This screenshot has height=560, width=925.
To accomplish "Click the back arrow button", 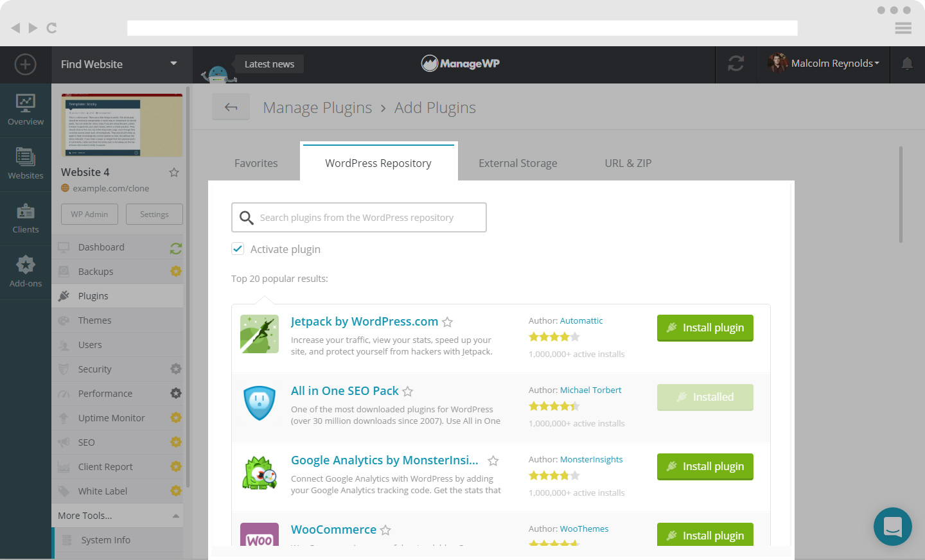I will pyautogui.click(x=231, y=107).
